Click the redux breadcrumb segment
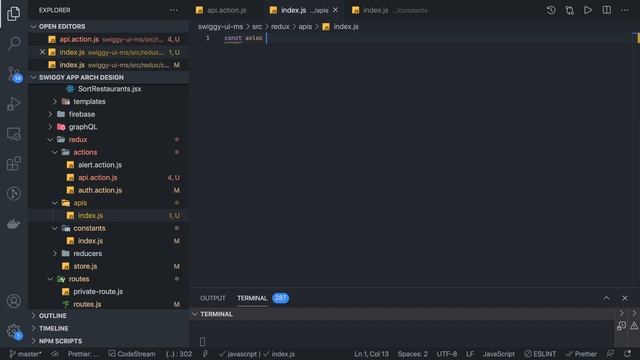This screenshot has height=360, width=640. click(280, 27)
